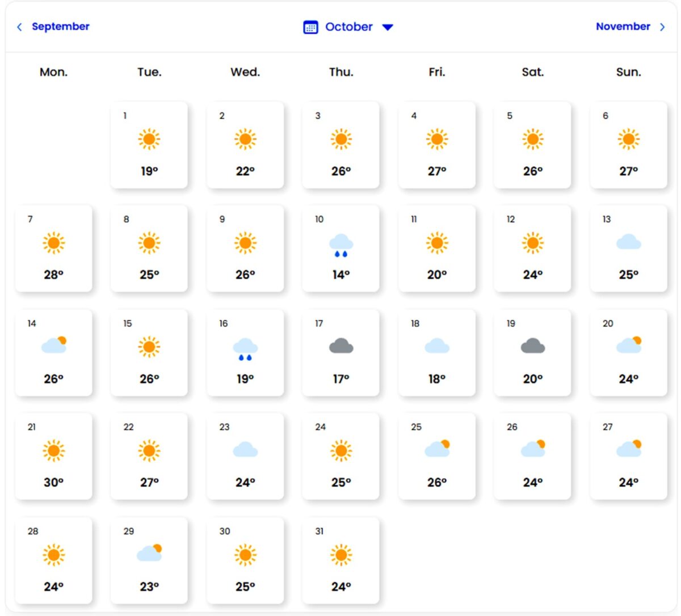Click the partly cloudy icon on October 14
Viewport: 681px width, 616px height.
pyautogui.click(x=53, y=345)
